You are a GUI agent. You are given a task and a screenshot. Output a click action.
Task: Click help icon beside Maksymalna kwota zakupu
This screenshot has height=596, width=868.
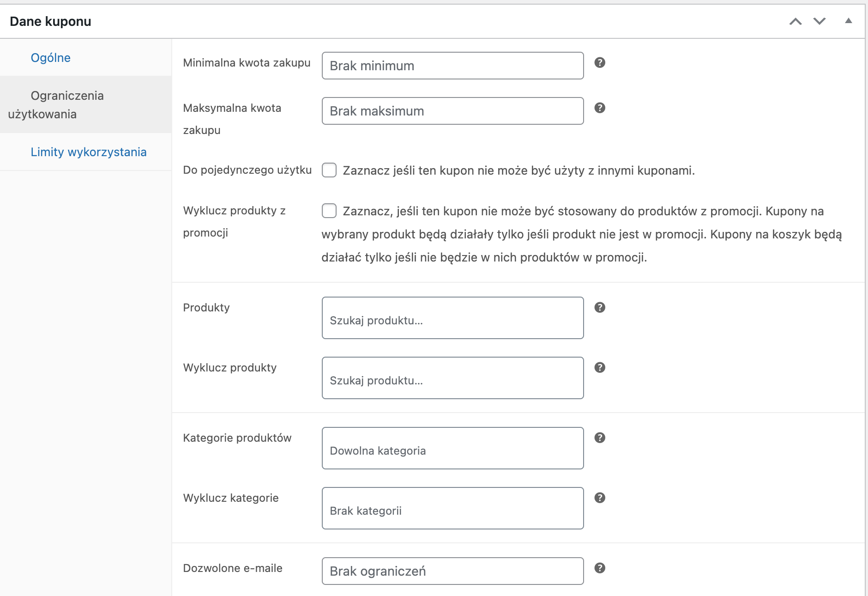click(x=599, y=108)
